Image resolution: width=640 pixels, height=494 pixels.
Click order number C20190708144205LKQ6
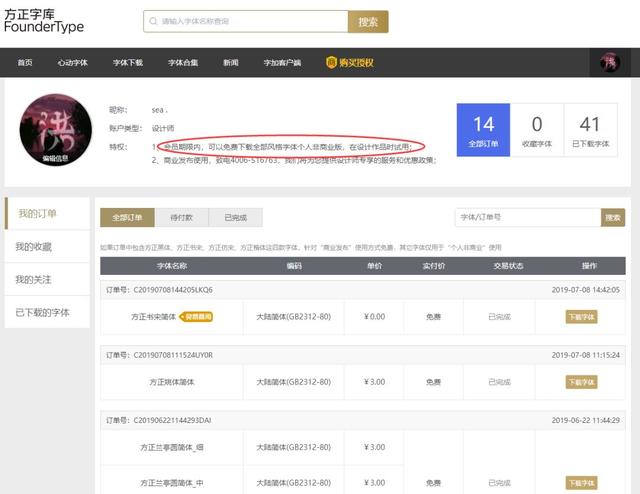[x=173, y=290]
